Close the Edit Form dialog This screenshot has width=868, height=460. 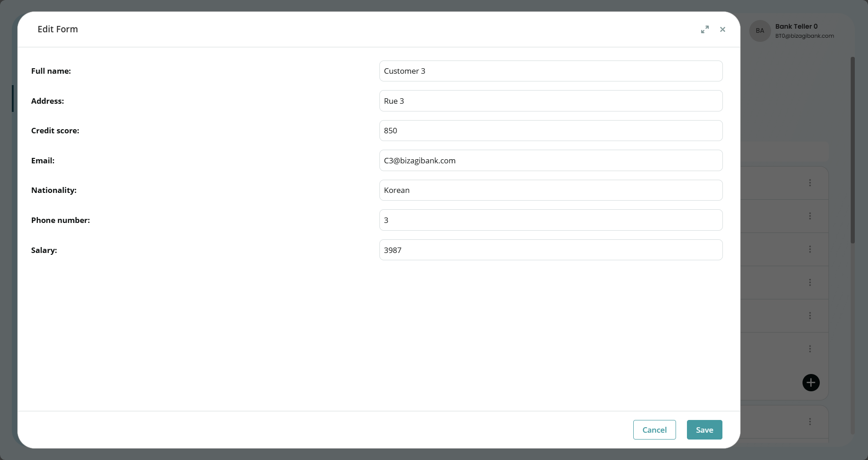[x=722, y=30]
